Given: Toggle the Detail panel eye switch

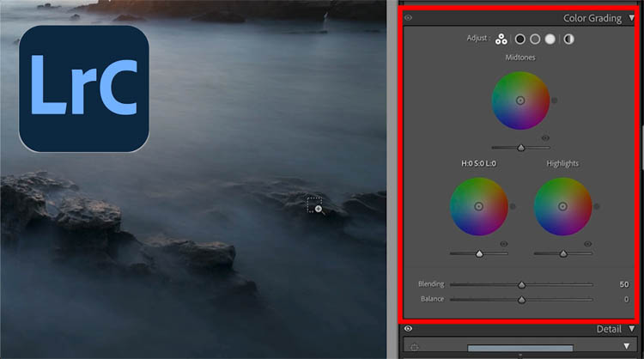Looking at the screenshot, I should coord(408,329).
